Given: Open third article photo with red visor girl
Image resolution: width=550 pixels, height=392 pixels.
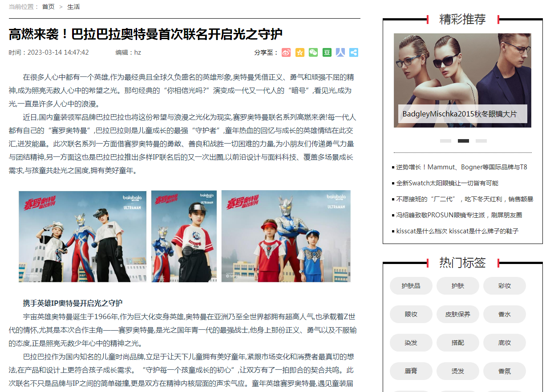Looking at the screenshot, I should 286,236.
